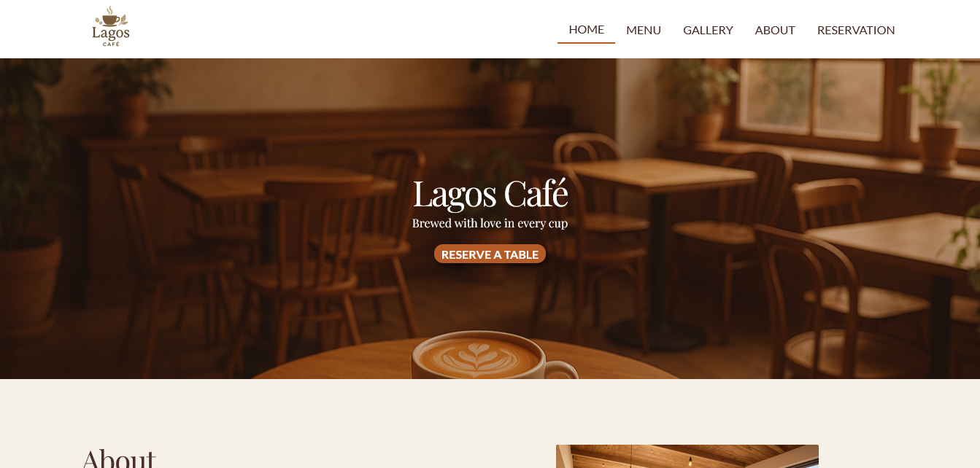Click the RESERVE A TABLE button

(x=490, y=254)
